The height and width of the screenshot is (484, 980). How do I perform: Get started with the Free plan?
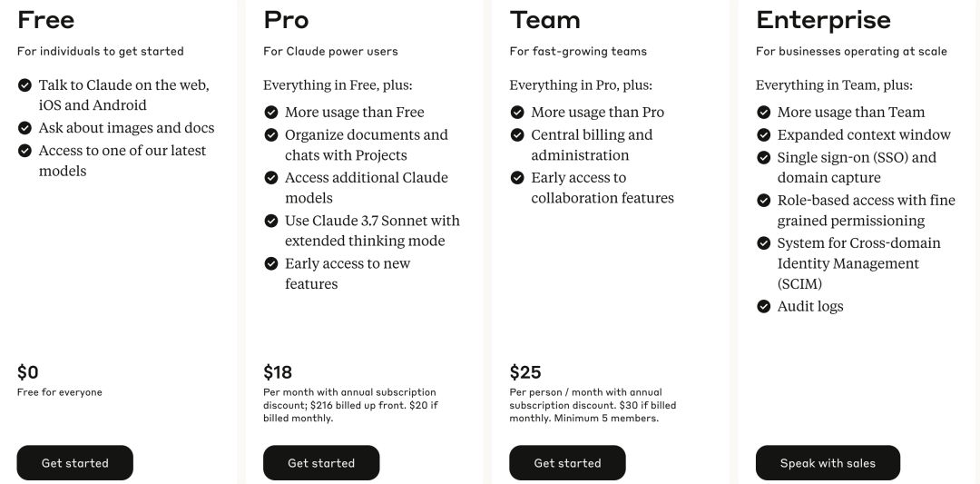click(x=75, y=463)
